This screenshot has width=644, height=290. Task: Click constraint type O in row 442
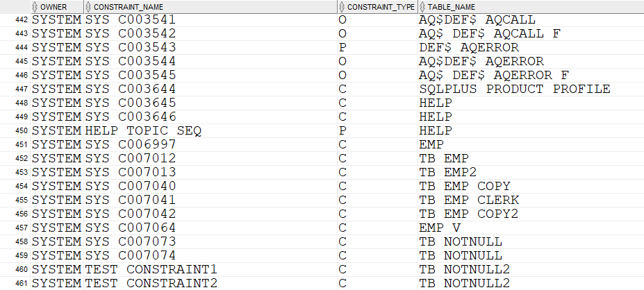pyautogui.click(x=342, y=19)
